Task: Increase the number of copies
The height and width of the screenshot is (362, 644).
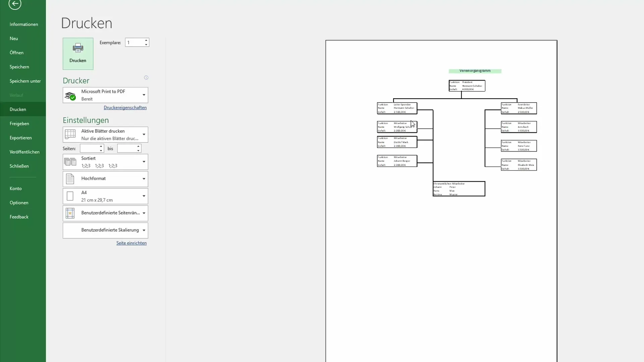Action: click(x=146, y=40)
